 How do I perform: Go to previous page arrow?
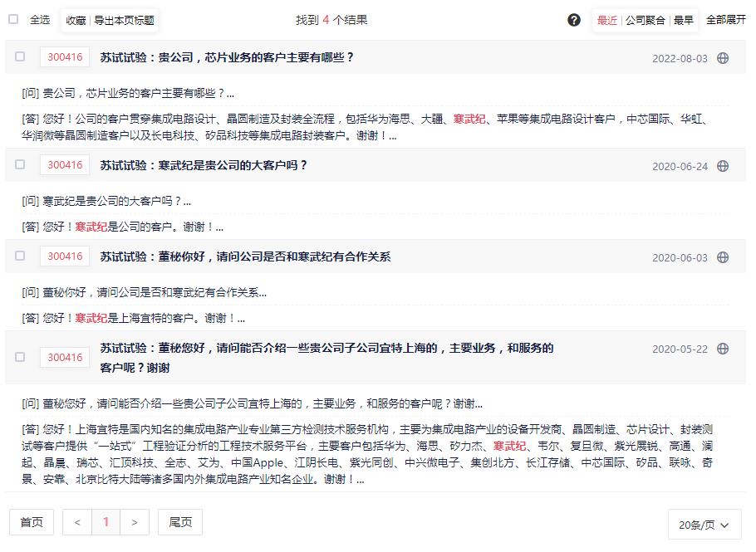(x=77, y=522)
